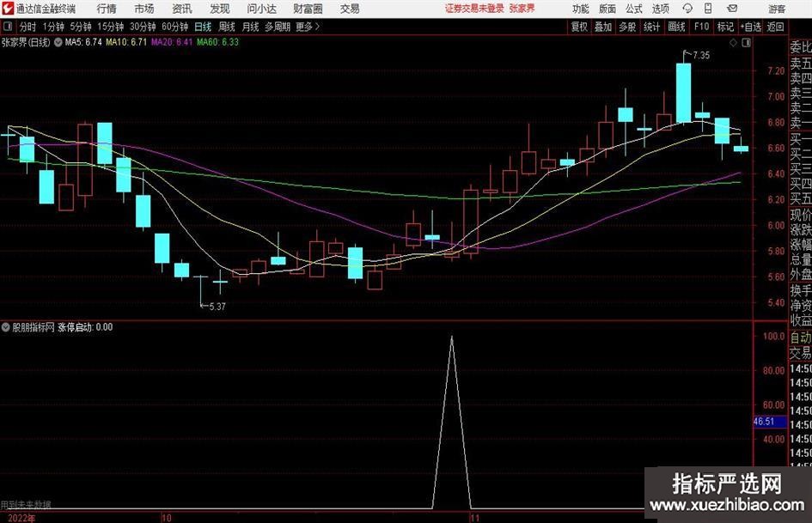Open the 功能 menu
The height and width of the screenshot is (523, 812).
tap(581, 9)
